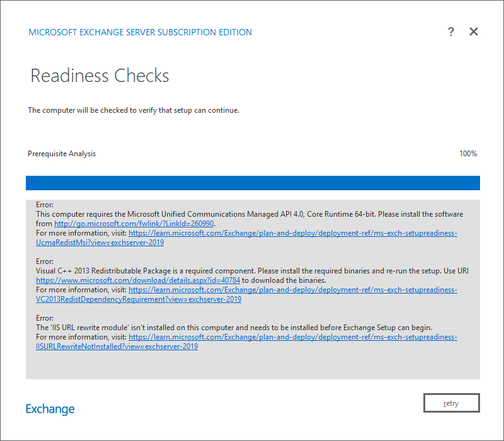Open setup help with the question mark icon
Screen dimensions: 504x441
pyautogui.click(x=451, y=31)
